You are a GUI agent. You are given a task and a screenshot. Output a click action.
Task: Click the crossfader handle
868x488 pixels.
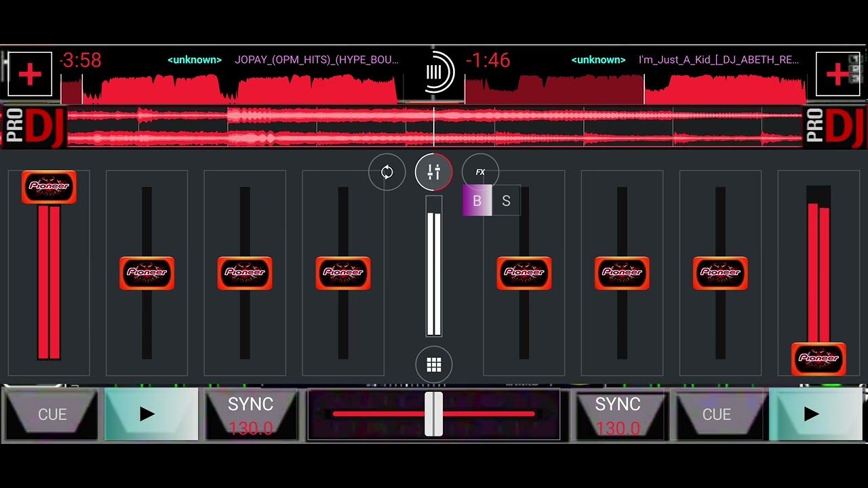[434, 414]
